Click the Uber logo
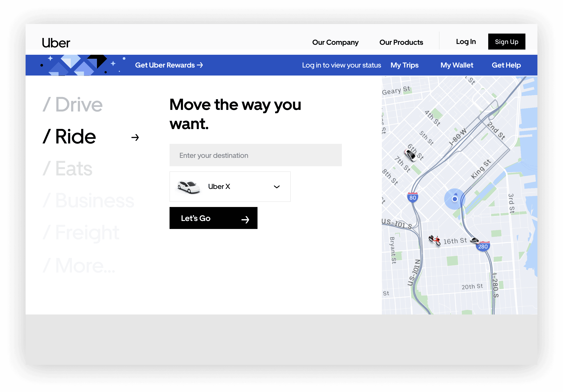 point(56,43)
